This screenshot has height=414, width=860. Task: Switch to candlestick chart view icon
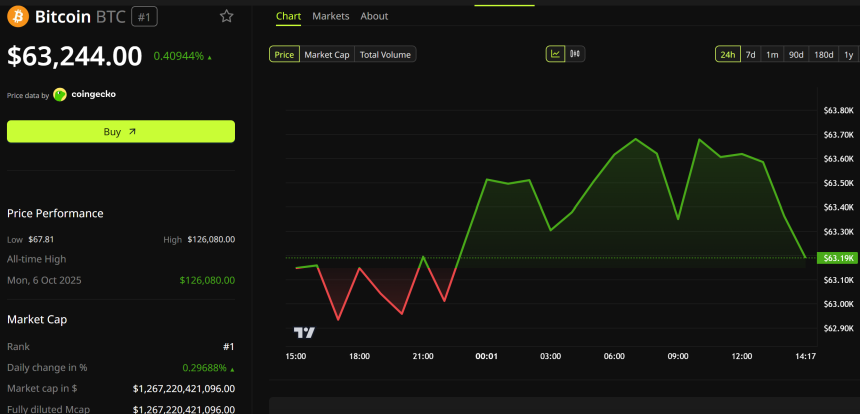pyautogui.click(x=575, y=54)
